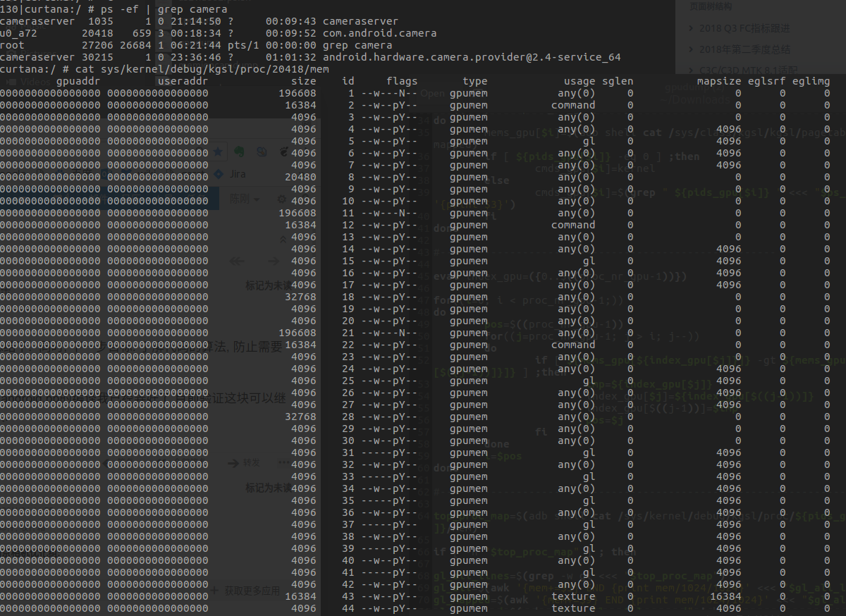Click the plus icon before 获取更多应用
The width and height of the screenshot is (846, 616).
coord(214,589)
